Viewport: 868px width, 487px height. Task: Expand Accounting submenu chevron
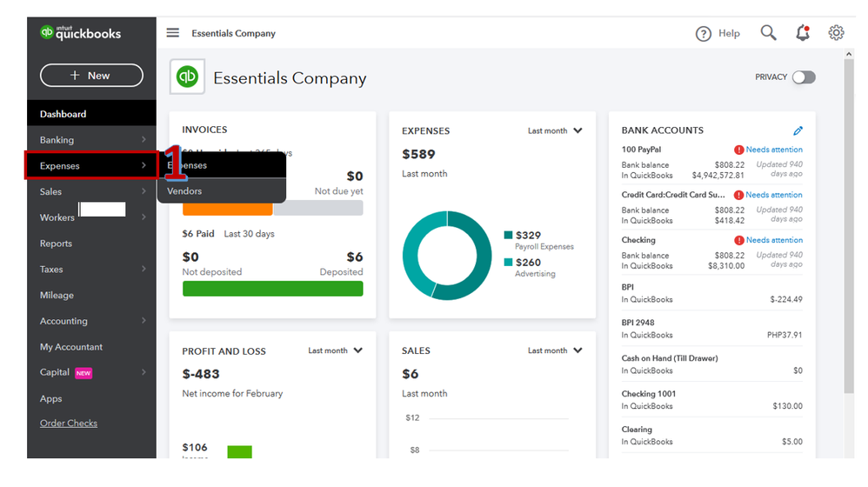[x=144, y=320]
